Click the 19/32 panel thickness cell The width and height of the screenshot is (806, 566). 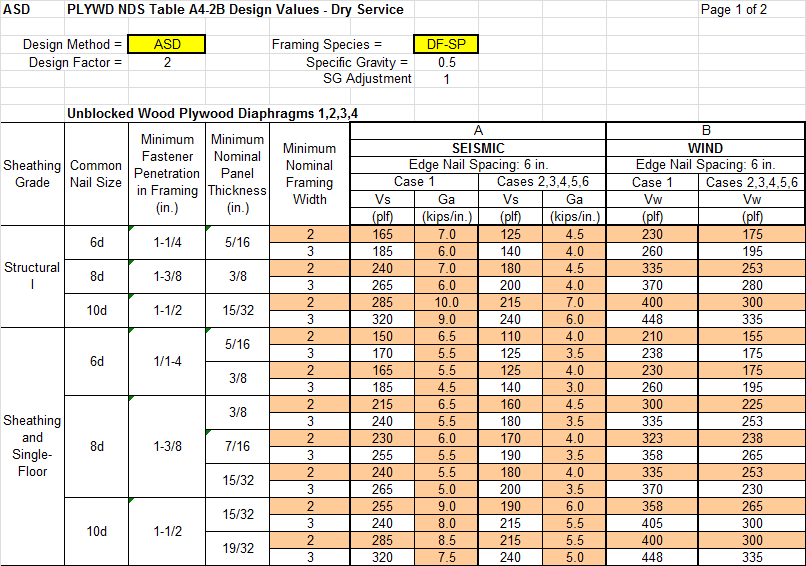[x=238, y=548]
